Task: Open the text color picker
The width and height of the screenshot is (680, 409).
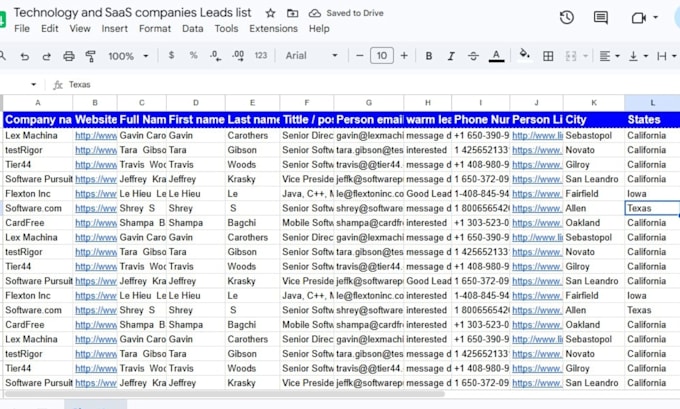Action: (x=496, y=56)
